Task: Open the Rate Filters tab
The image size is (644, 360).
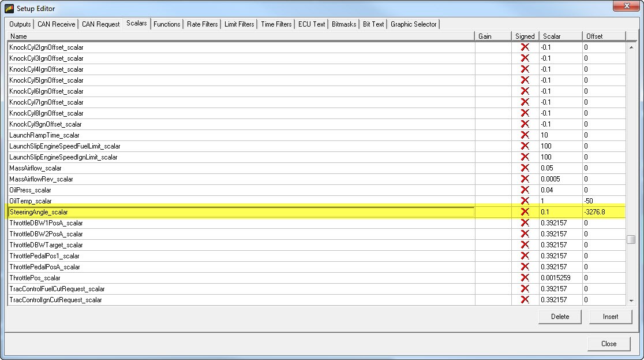Action: (x=202, y=24)
